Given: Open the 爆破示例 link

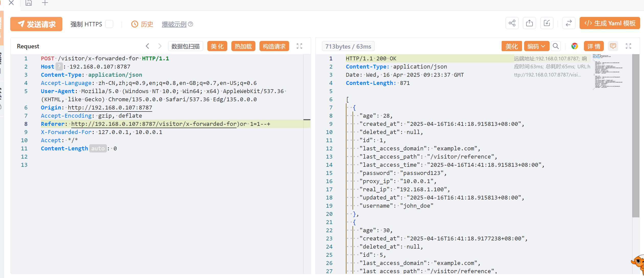Looking at the screenshot, I should coord(174,24).
